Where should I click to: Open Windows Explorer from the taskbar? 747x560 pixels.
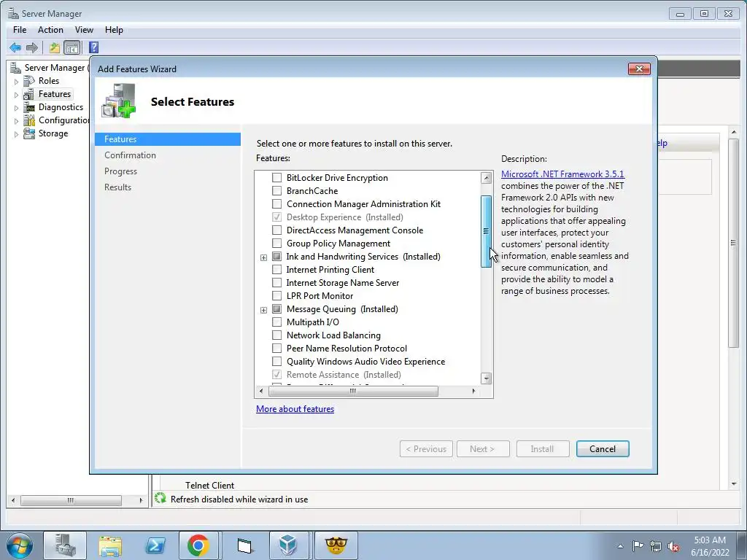110,545
